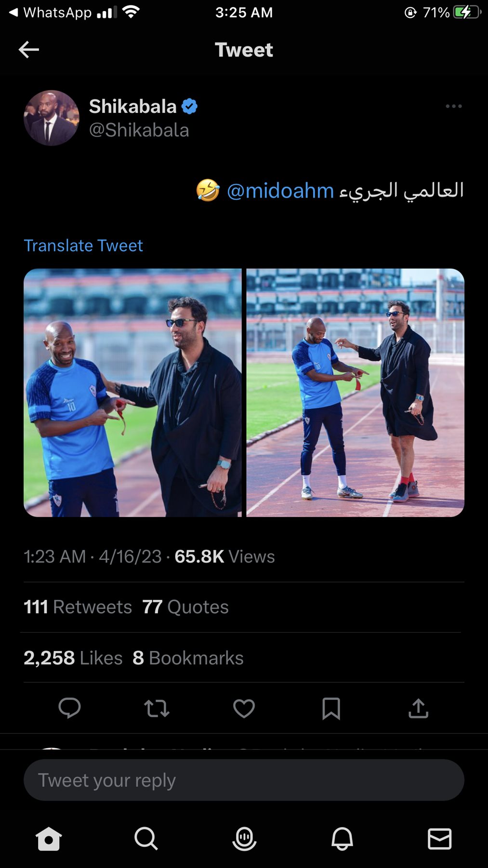Tap the reply speech bubble icon

(x=69, y=708)
